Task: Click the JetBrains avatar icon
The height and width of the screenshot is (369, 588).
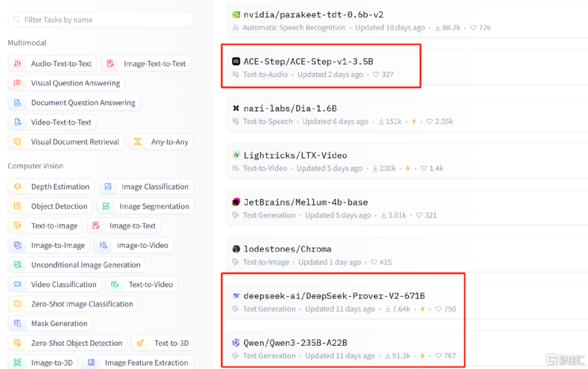Action: click(236, 202)
